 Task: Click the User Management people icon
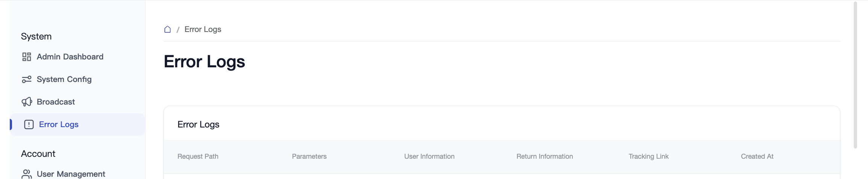click(26, 174)
